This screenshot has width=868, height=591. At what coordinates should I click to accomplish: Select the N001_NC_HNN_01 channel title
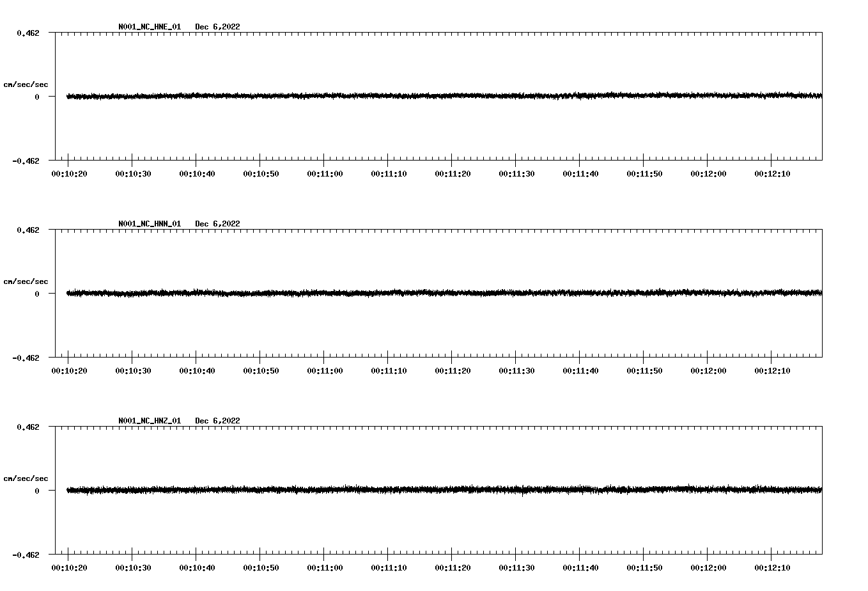[150, 224]
